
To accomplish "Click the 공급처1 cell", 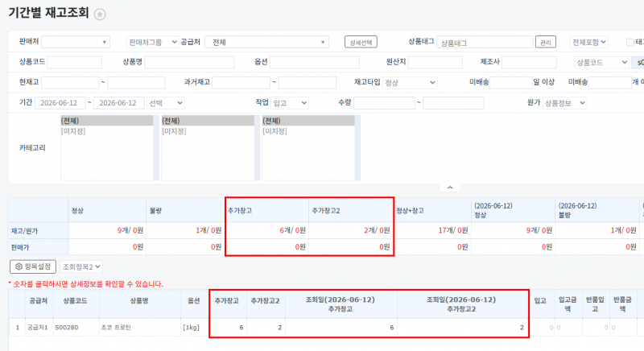I will point(38,327).
